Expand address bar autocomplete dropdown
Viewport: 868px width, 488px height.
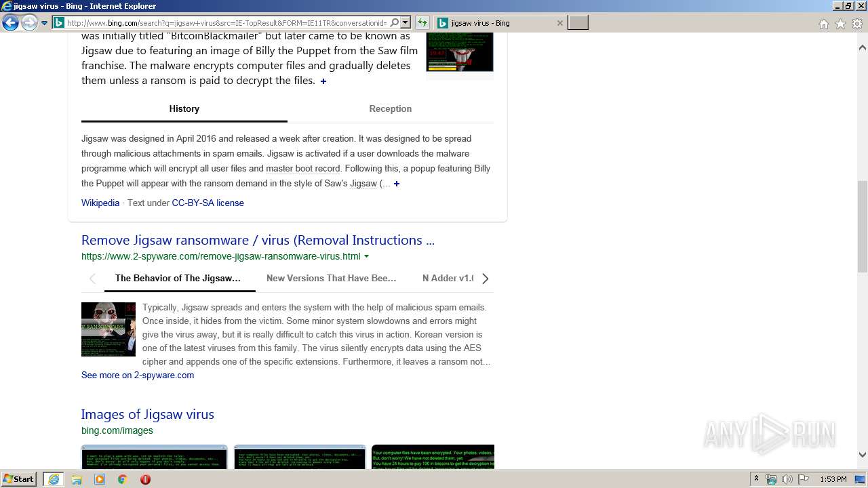(x=406, y=23)
